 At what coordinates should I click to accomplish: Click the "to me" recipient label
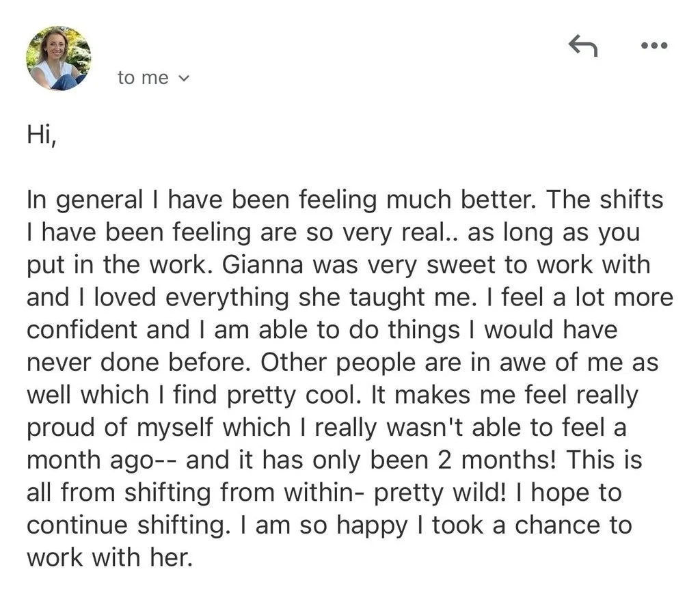click(x=142, y=78)
